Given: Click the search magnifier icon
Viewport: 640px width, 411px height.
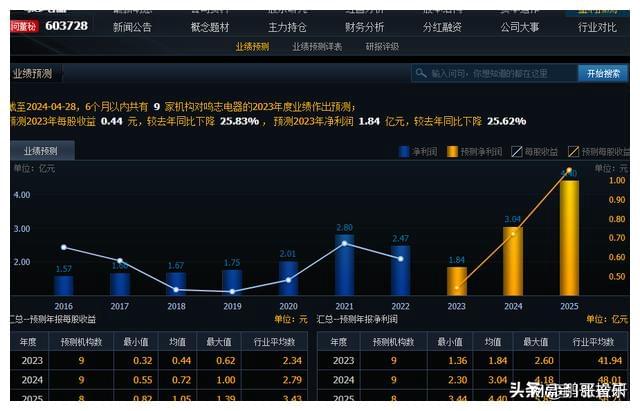Looking at the screenshot, I should pos(421,73).
